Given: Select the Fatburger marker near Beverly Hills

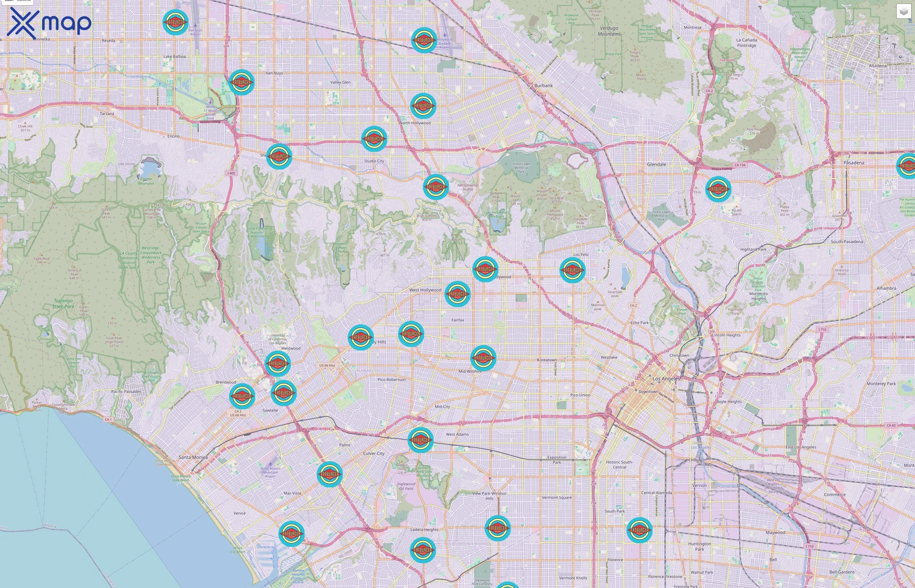Looking at the screenshot, I should tap(360, 337).
